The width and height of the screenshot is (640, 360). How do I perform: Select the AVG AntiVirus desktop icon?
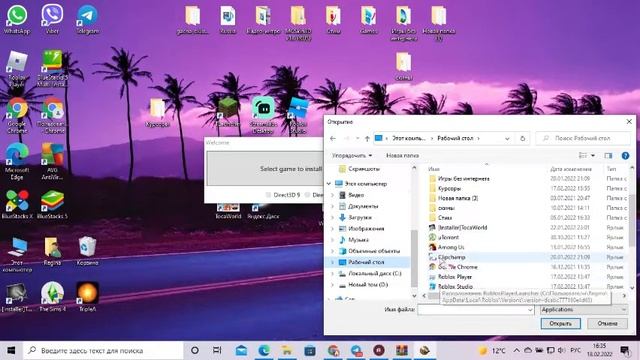pos(52,161)
